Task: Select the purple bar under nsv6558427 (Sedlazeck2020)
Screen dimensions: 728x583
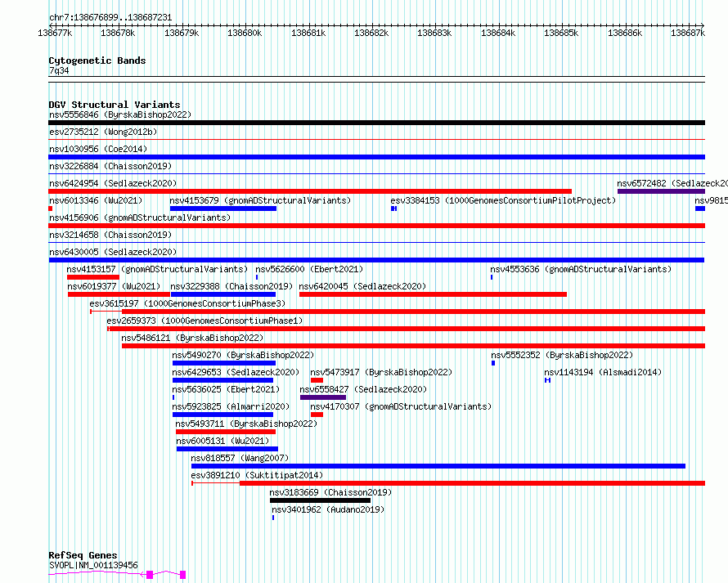Action: point(323,397)
